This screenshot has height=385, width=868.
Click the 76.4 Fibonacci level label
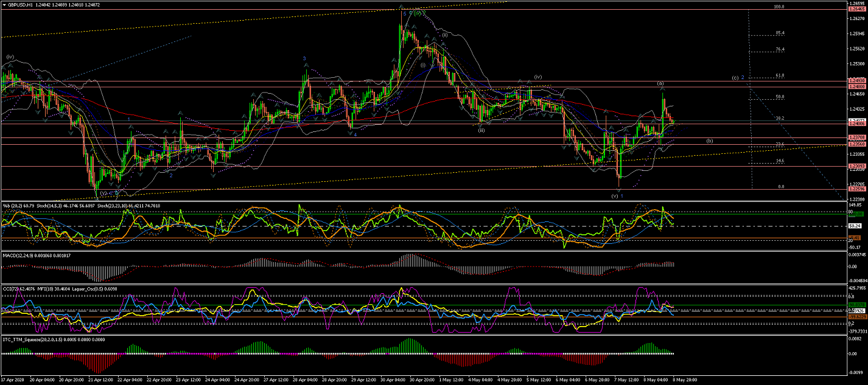coord(780,49)
